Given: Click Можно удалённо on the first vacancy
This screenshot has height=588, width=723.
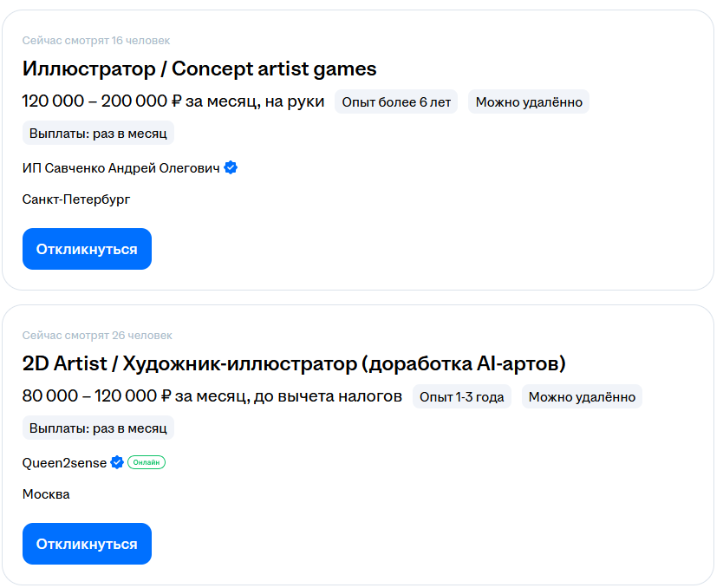Looking at the screenshot, I should tap(527, 101).
